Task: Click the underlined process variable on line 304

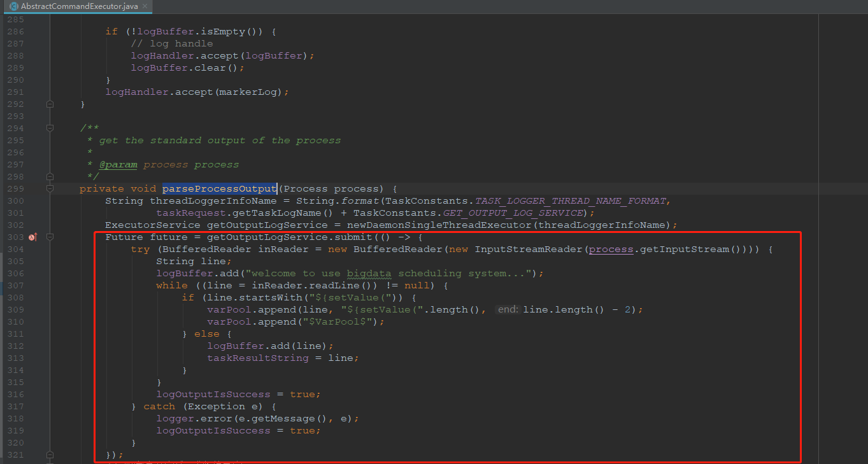Action: pyautogui.click(x=611, y=249)
